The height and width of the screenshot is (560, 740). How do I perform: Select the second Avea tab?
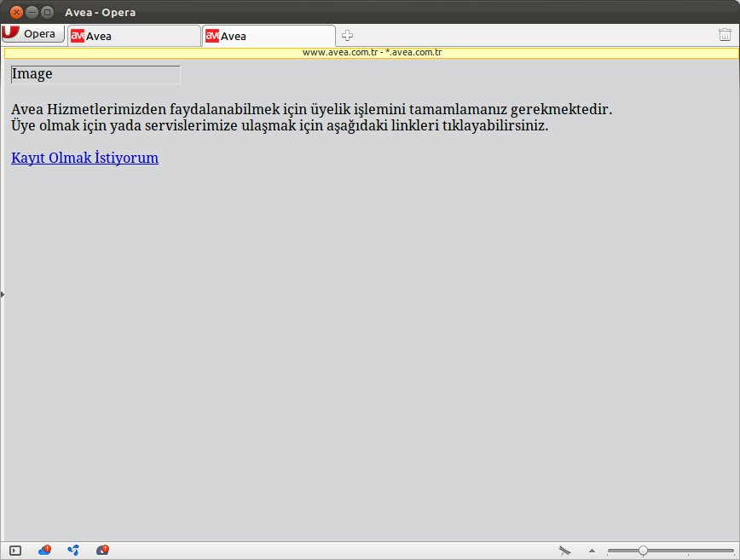(269, 36)
